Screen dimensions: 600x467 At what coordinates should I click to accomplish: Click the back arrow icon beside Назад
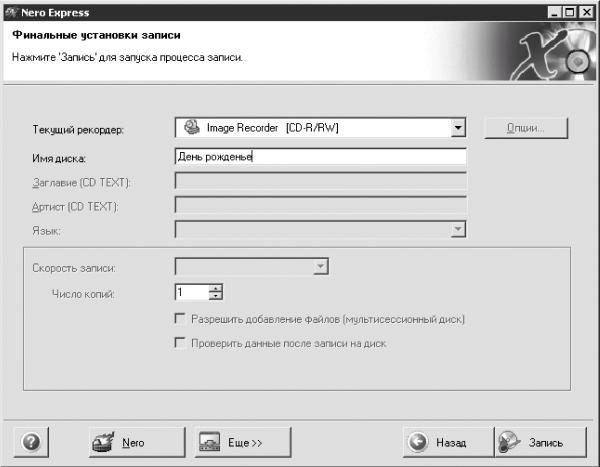coord(417,442)
